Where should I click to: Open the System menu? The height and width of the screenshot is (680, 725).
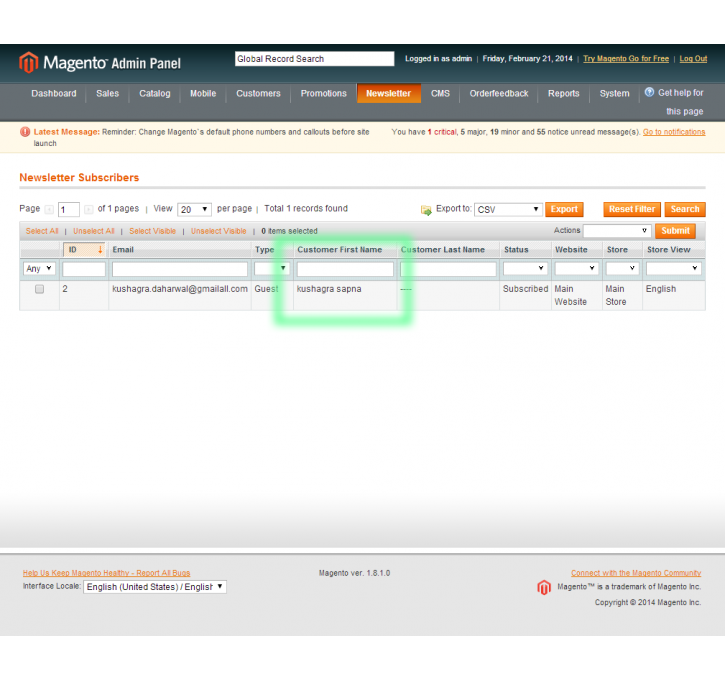[x=614, y=93]
